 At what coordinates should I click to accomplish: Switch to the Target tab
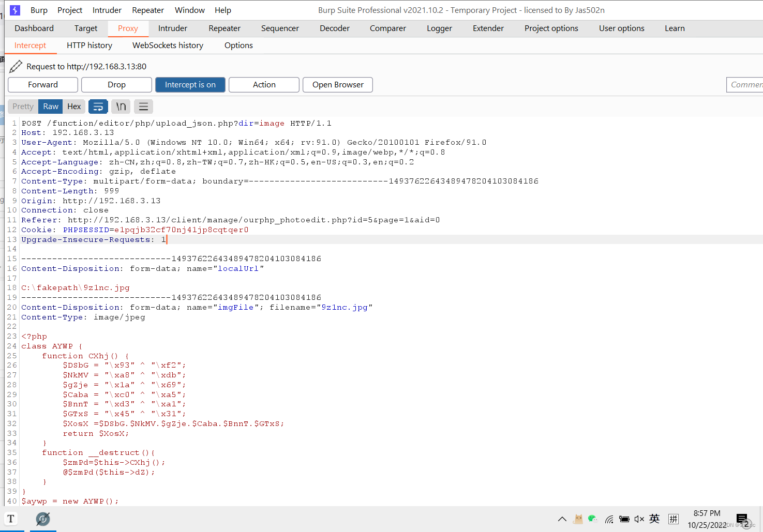coord(86,28)
